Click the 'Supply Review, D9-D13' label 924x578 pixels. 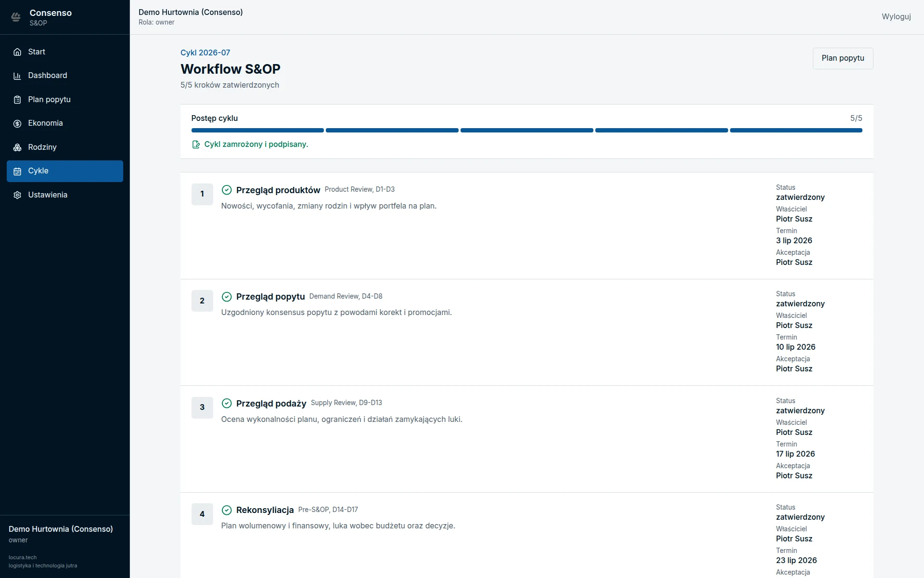pos(346,403)
